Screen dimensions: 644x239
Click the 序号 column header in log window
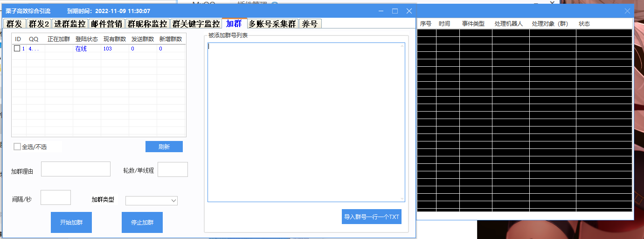tap(426, 24)
